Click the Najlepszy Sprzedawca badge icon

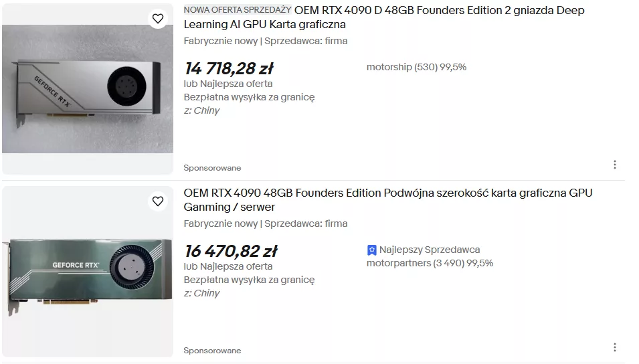pyautogui.click(x=372, y=250)
